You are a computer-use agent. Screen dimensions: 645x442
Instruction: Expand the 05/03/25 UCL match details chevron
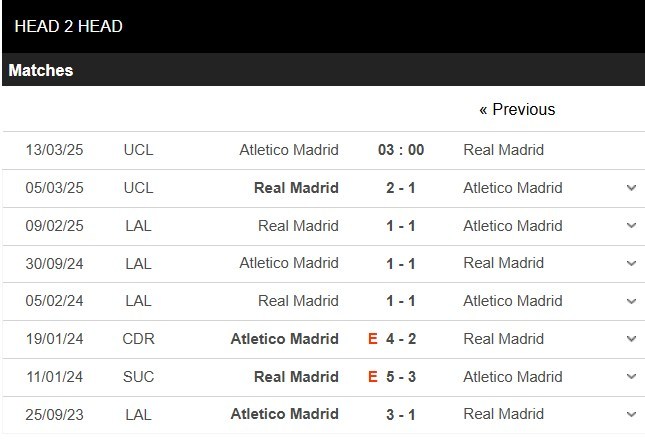point(631,188)
